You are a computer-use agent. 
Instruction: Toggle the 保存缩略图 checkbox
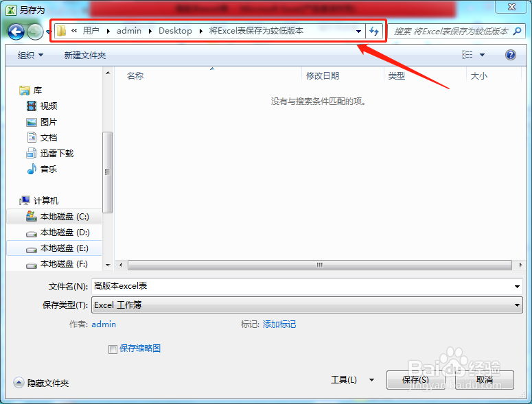click(113, 349)
